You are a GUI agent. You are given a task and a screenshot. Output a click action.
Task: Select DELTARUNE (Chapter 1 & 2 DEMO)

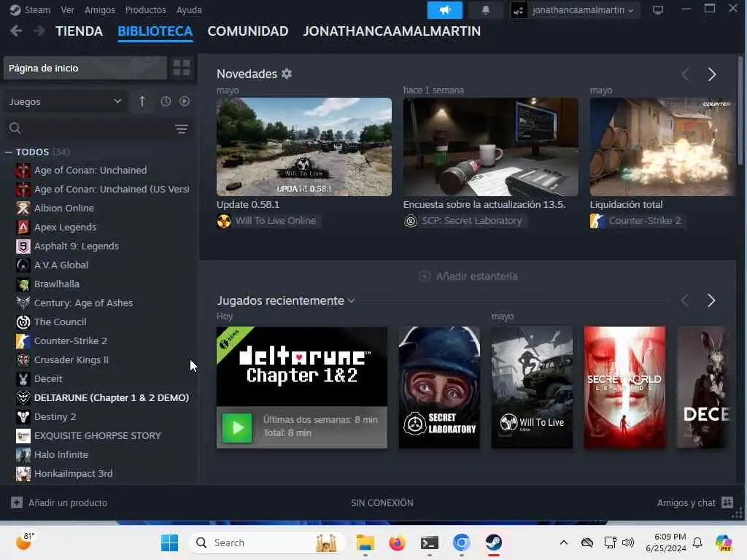point(112,397)
